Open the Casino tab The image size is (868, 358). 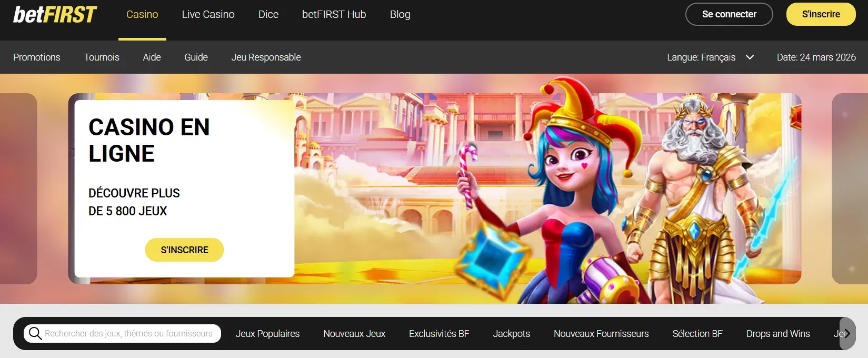(x=142, y=15)
